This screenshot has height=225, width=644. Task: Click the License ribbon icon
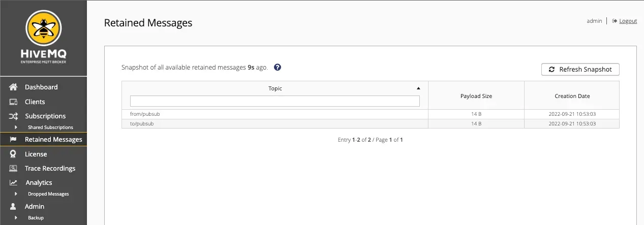[x=14, y=154]
